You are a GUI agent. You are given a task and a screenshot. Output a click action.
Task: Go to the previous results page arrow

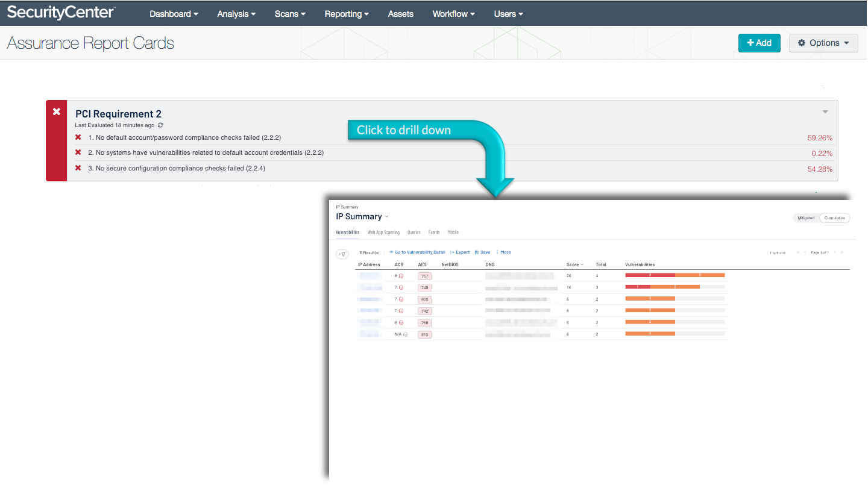point(805,252)
